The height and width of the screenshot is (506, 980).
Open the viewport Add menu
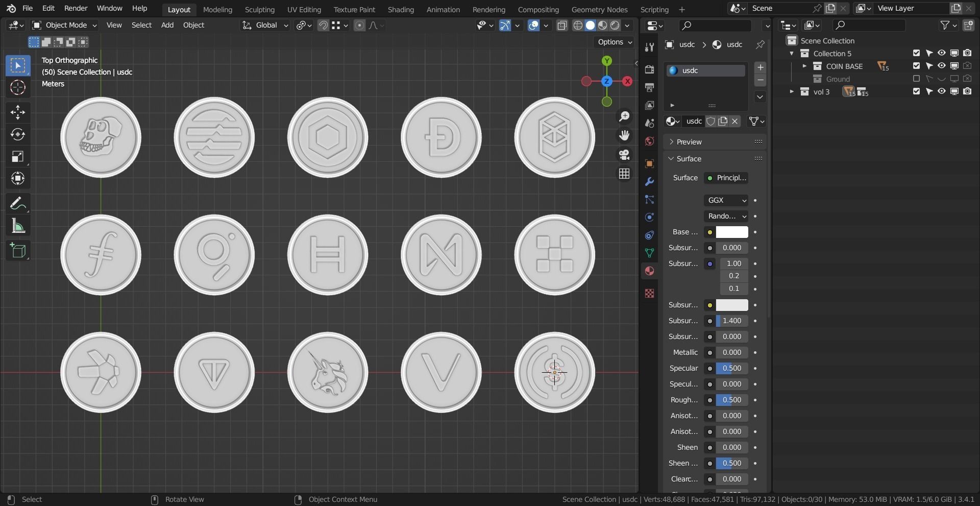[167, 25]
